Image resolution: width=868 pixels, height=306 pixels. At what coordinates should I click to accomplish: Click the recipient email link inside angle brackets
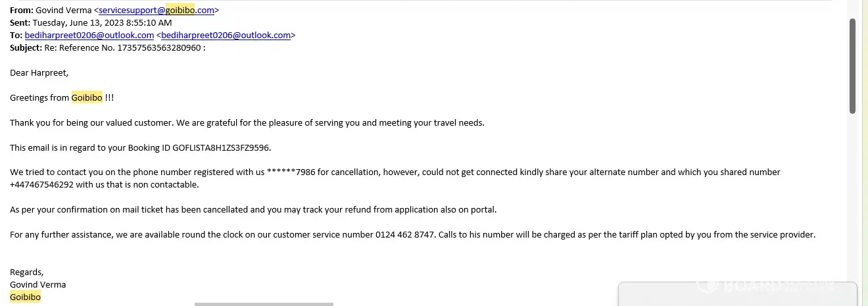(226, 36)
